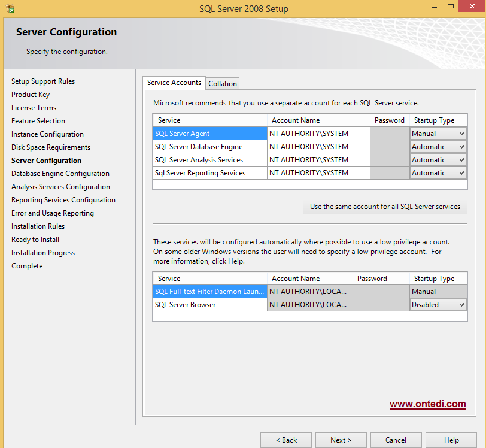Click Password field for SQL Server Agent

(390, 134)
